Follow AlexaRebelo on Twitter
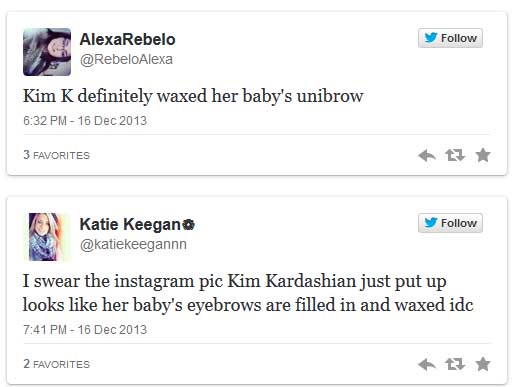 coord(450,38)
